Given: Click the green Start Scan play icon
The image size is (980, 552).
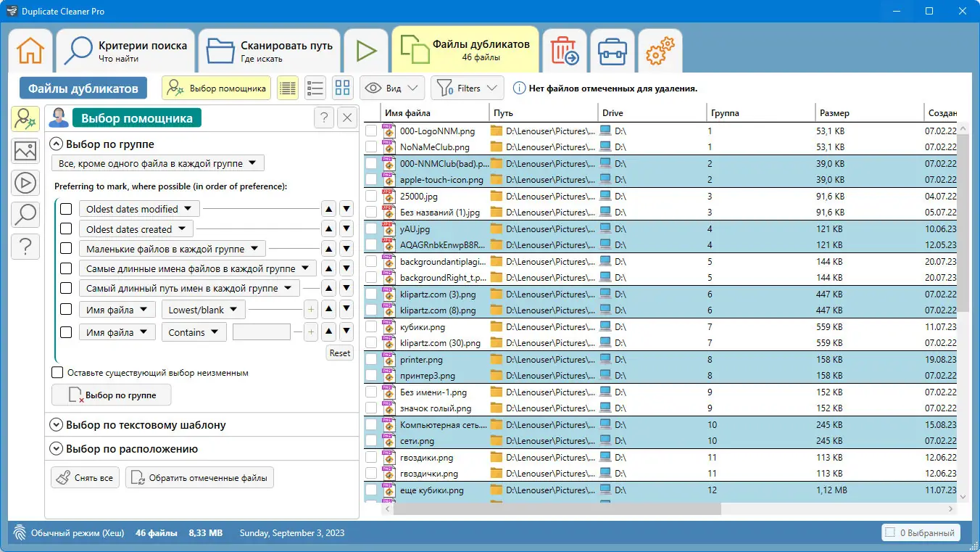Looking at the screenshot, I should pos(366,52).
